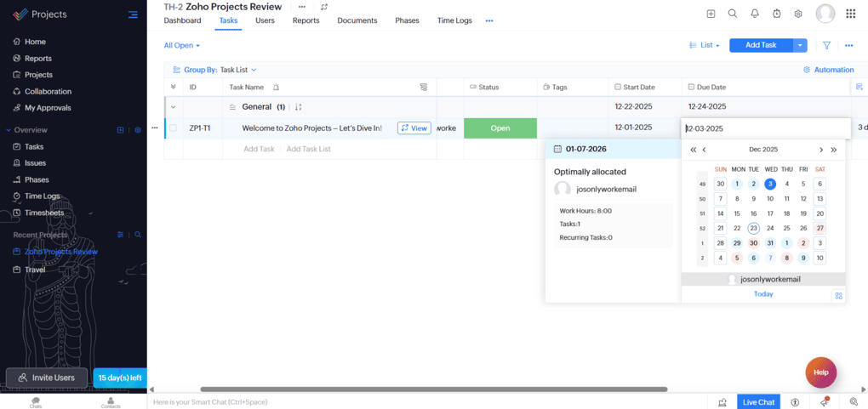Start a Live Chat

click(x=758, y=402)
